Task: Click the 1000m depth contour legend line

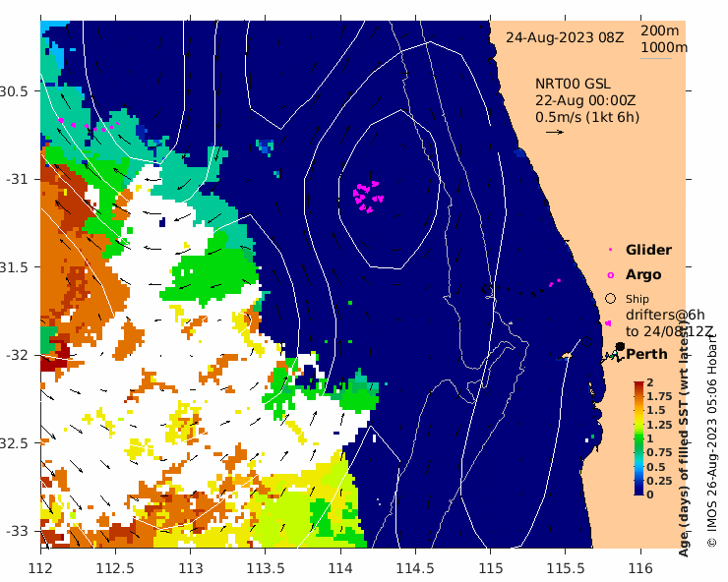Action: pos(656,58)
